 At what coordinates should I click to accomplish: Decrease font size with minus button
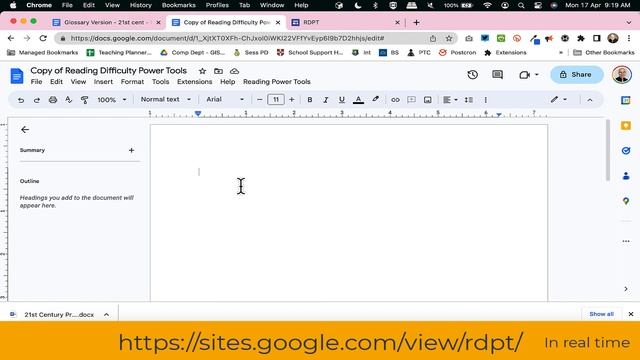[x=259, y=100]
